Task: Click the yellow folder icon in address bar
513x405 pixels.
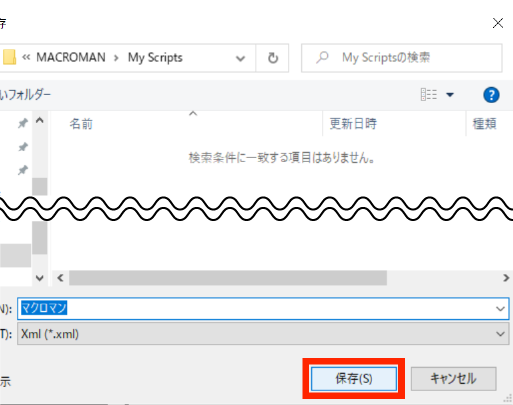Action: [x=9, y=57]
